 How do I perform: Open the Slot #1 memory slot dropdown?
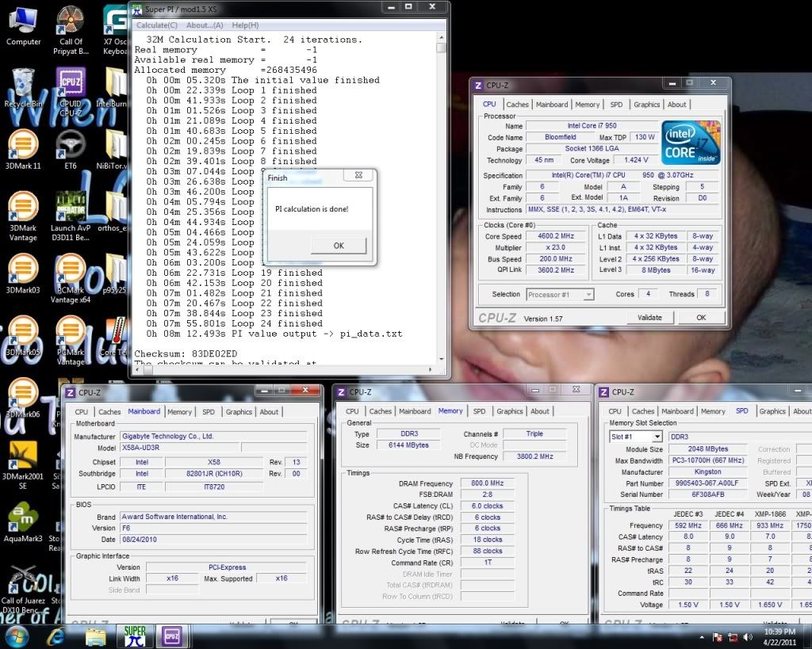click(635, 437)
